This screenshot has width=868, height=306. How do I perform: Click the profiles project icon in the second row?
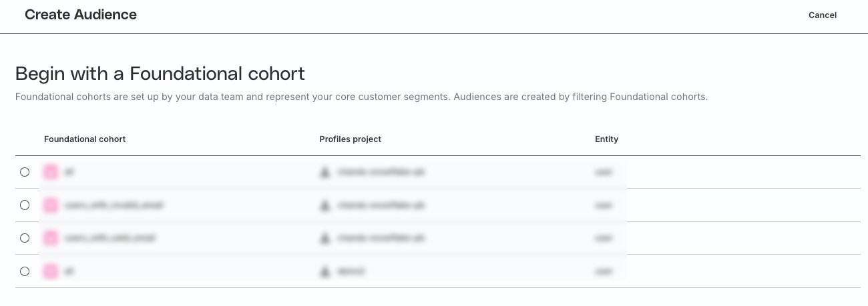point(325,205)
